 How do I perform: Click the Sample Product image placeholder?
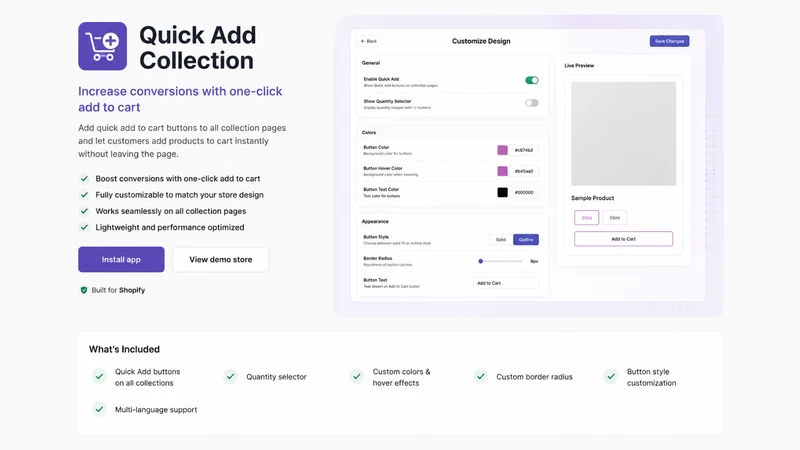(x=623, y=133)
